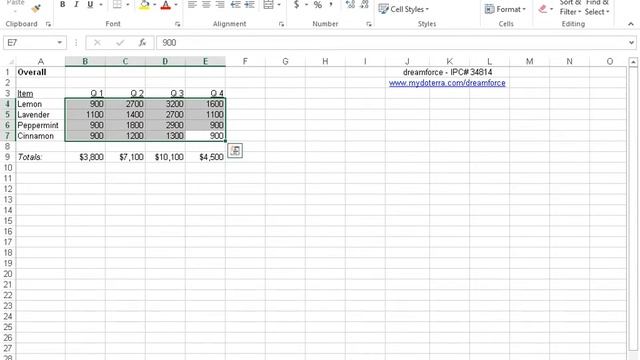640x360 pixels.
Task: Select the Lemon cell
Action: coord(40,104)
